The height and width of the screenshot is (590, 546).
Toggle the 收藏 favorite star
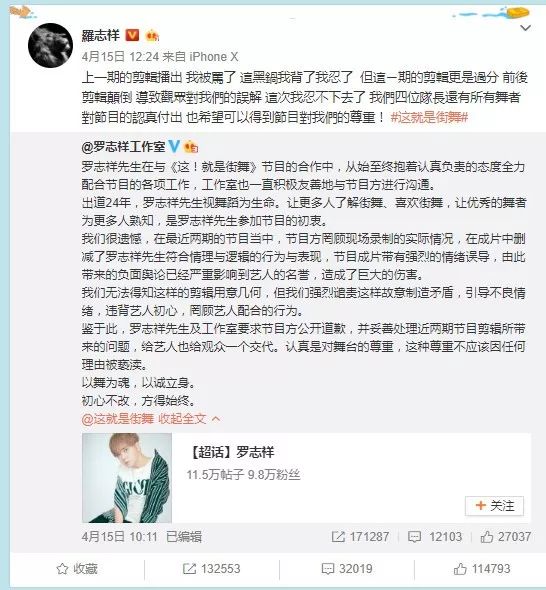77,569
